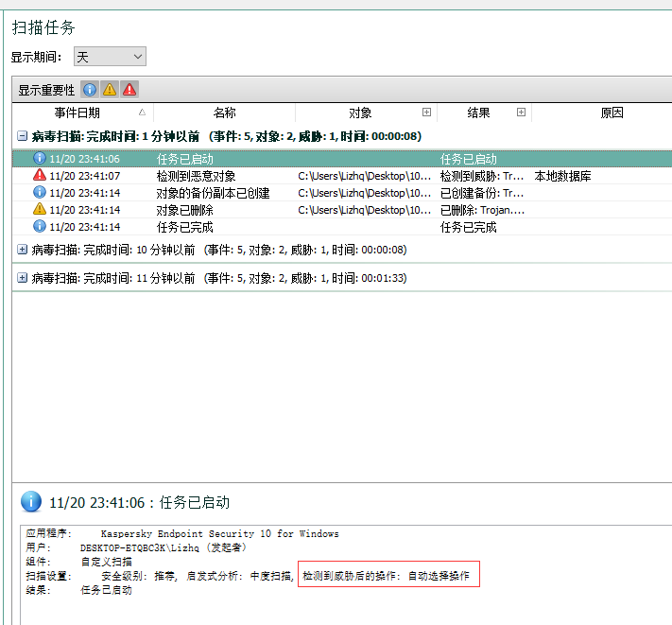672x625 pixels.
Task: Click the 名称 column header
Action: pos(224,113)
